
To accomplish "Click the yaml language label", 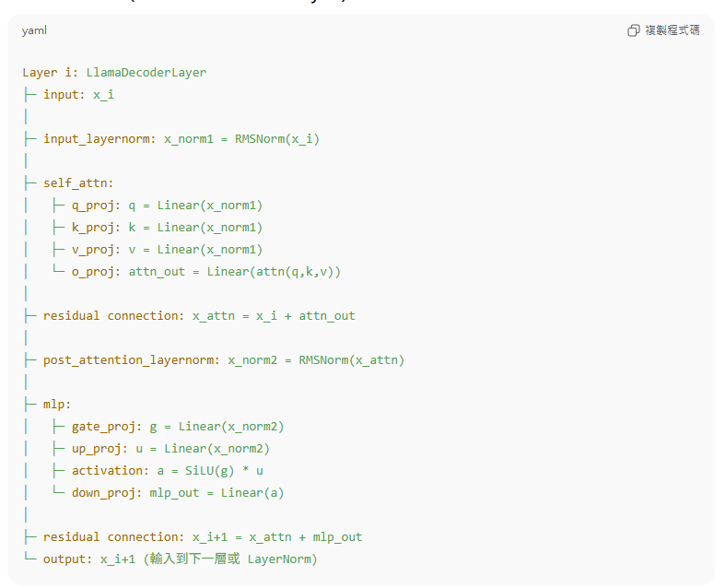I will (x=34, y=30).
